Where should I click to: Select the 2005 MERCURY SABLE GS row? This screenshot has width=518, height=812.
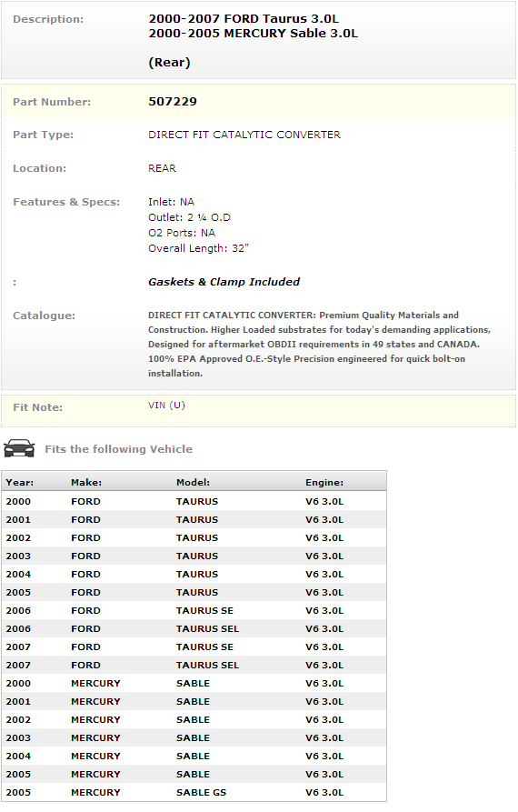(x=194, y=792)
